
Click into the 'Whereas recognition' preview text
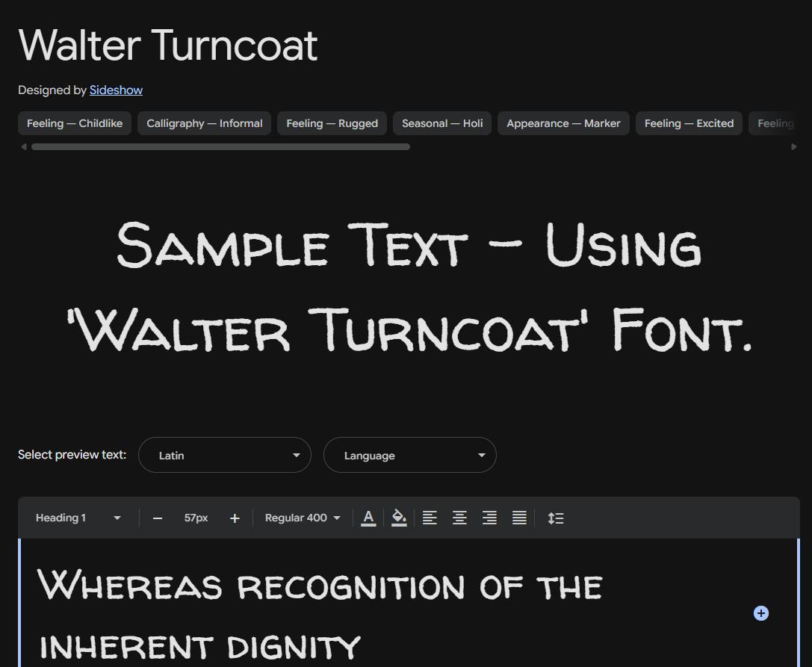pyautogui.click(x=320, y=585)
